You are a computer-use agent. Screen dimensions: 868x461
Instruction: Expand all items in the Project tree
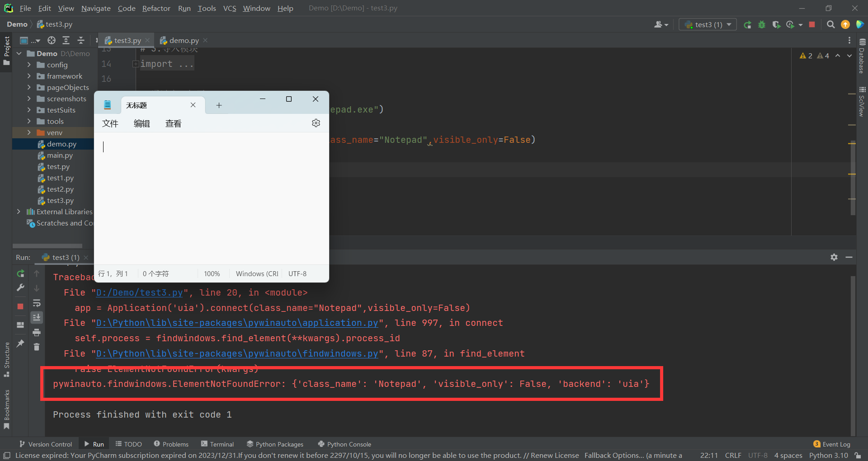click(66, 41)
